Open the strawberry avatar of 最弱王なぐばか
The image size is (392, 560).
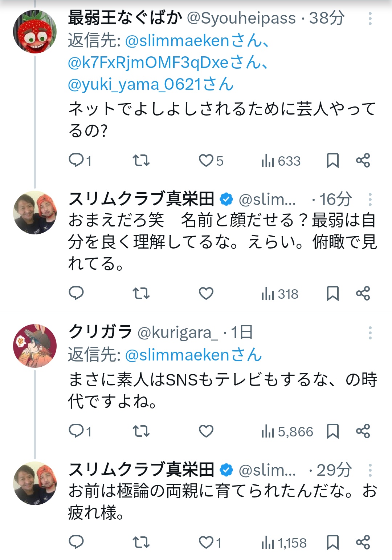[35, 32]
